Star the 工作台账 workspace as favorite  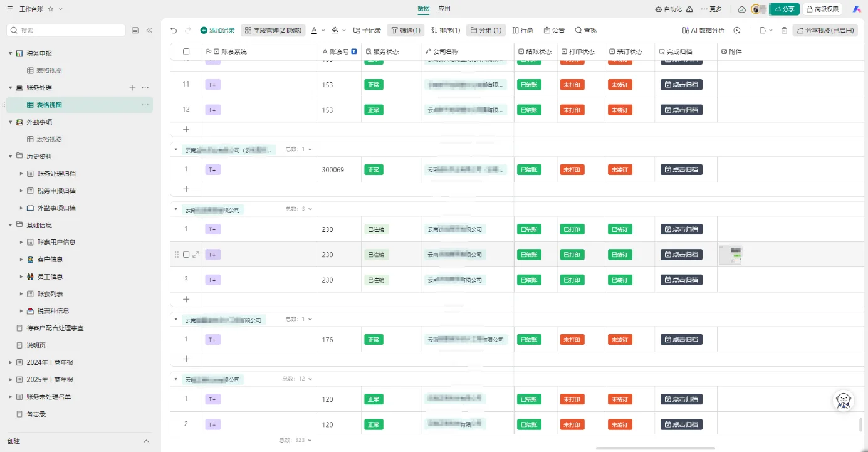pyautogui.click(x=51, y=9)
